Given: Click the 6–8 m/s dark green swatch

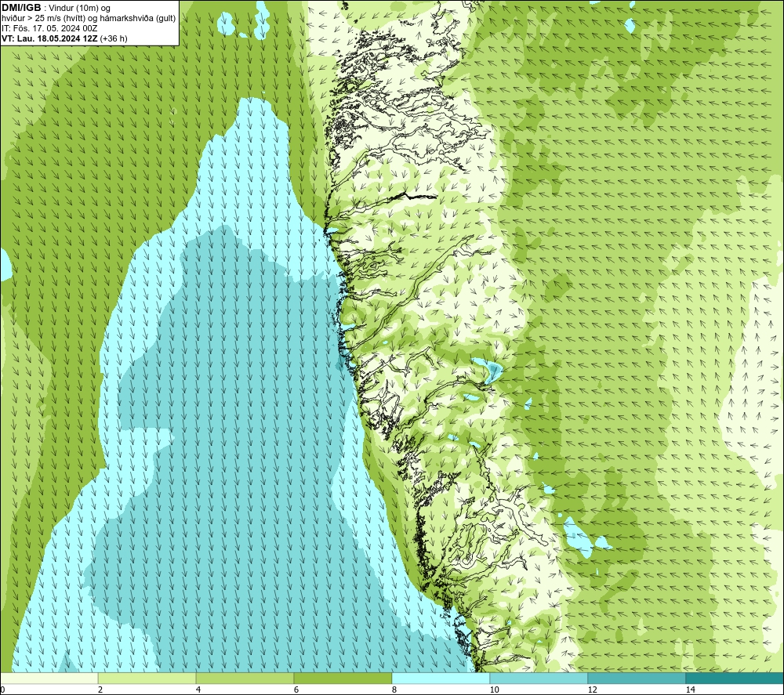Looking at the screenshot, I should [x=343, y=678].
